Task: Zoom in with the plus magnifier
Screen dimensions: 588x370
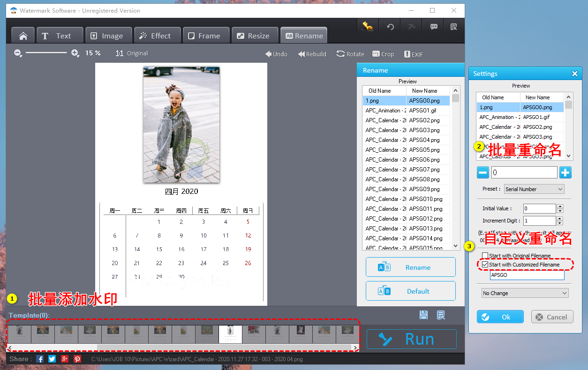Action: pyautogui.click(x=75, y=53)
